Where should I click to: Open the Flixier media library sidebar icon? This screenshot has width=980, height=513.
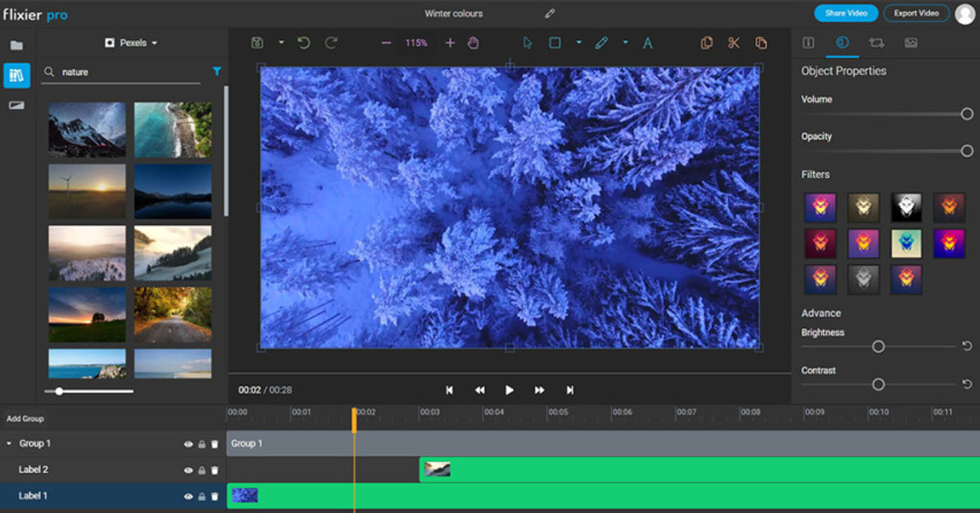pos(15,76)
